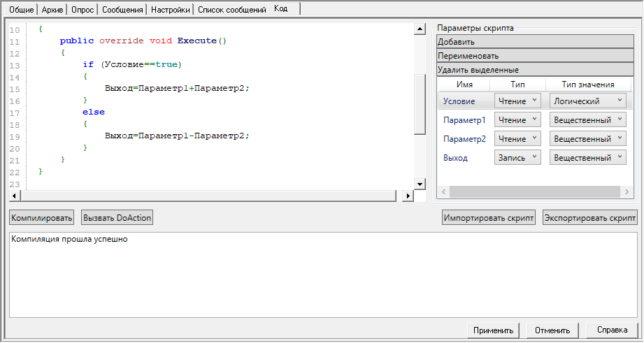
Task: Click the Отменить button
Action: click(552, 330)
